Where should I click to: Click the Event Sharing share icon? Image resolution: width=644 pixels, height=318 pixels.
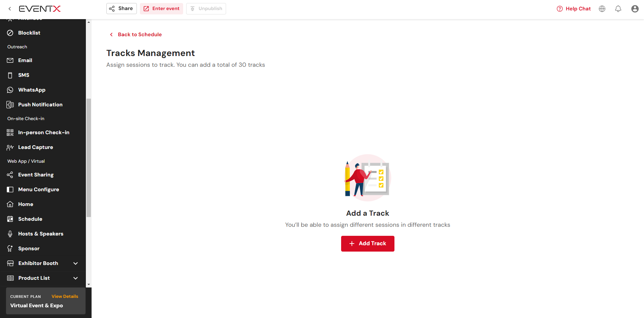point(10,175)
